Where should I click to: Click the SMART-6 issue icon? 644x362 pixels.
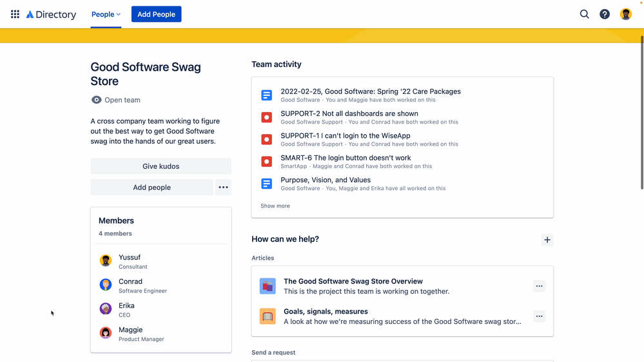pyautogui.click(x=266, y=162)
